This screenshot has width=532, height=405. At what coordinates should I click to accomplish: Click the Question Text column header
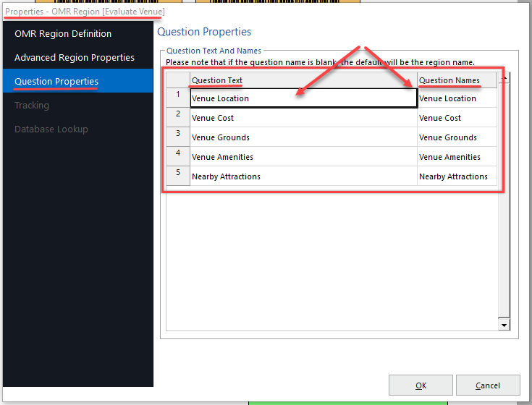(x=303, y=80)
